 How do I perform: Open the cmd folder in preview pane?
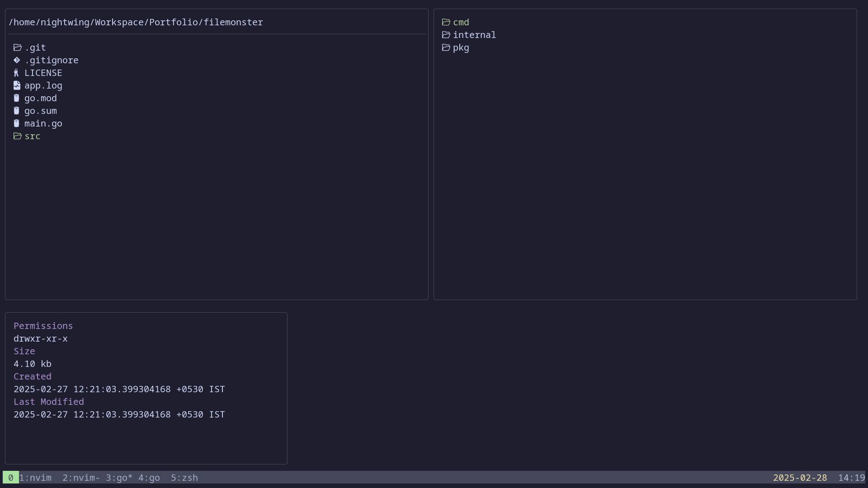[461, 22]
